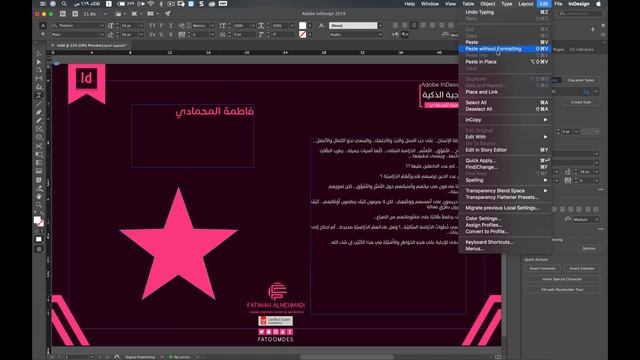
Task: Click the Create Style button
Action: (x=580, y=102)
